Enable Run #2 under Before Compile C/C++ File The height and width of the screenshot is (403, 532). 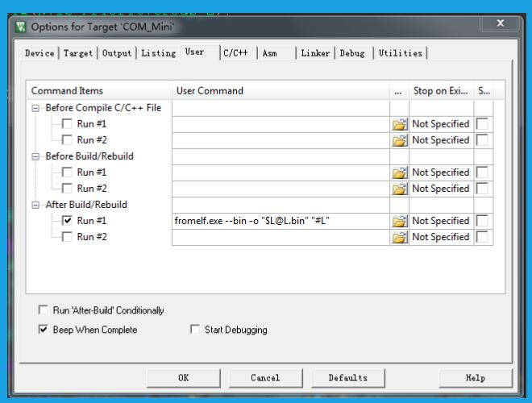[x=67, y=139]
